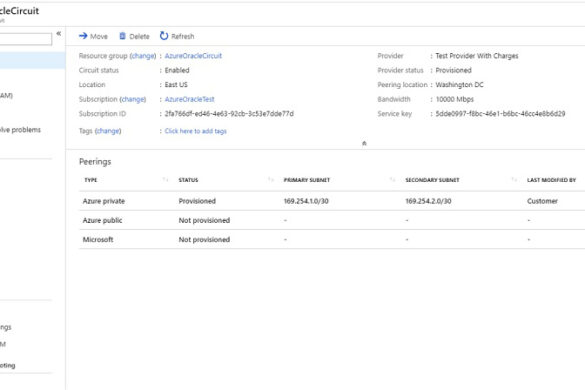Click the Move arrow icon
Viewport: 585px width, 390px height.
(83, 36)
